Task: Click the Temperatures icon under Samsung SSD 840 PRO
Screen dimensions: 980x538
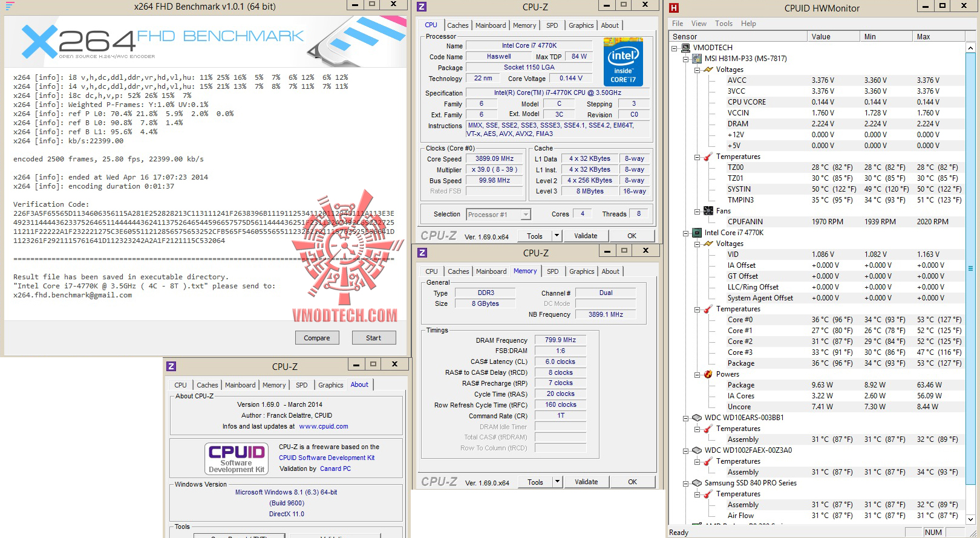Action: click(x=708, y=494)
